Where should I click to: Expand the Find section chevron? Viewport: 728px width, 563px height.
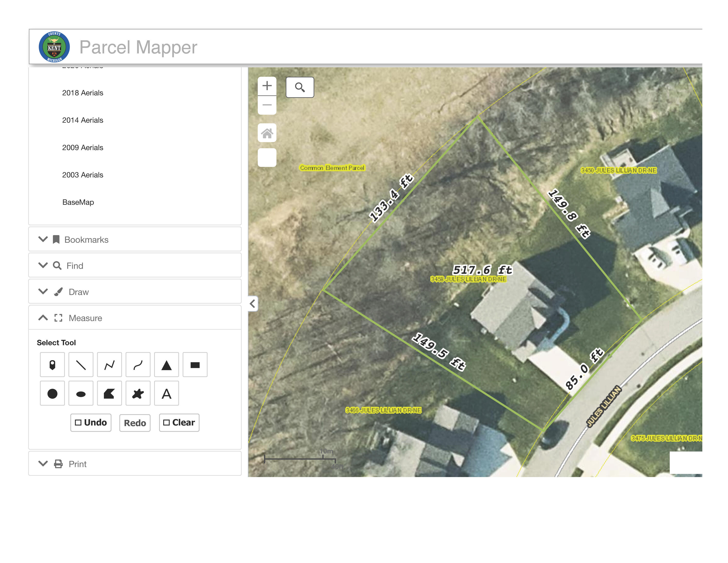pos(43,265)
